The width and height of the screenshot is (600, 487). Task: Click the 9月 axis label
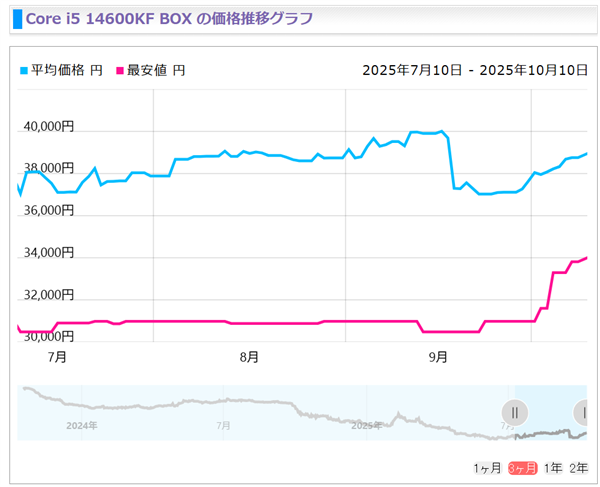pos(438,357)
